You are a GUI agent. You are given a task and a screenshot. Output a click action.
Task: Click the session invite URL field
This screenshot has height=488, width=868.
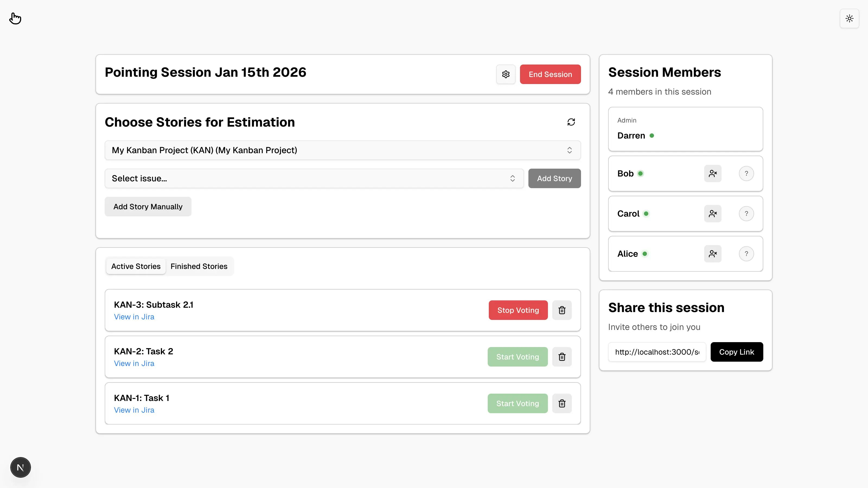tap(656, 352)
